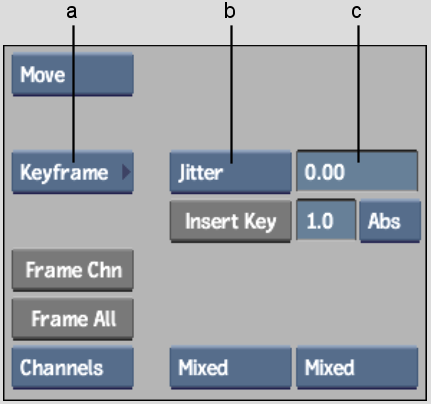This screenshot has width=431, height=404.
Task: Click the Frame All button
Action: coord(73,319)
